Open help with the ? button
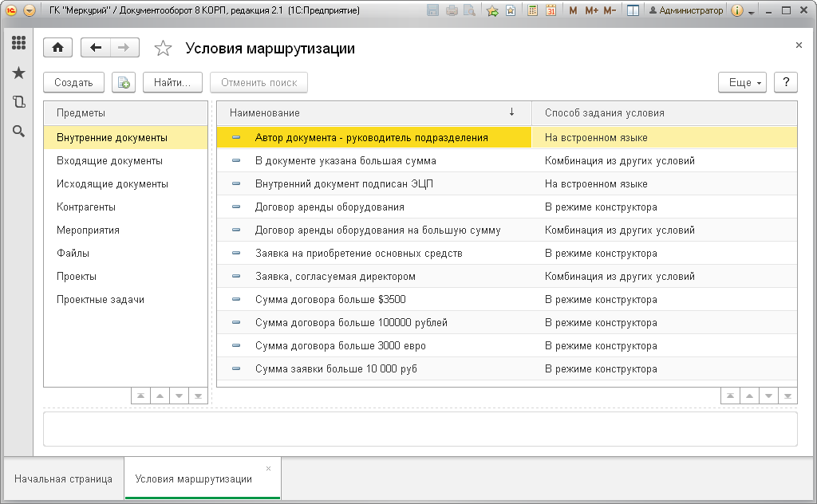Screen dimensions: 817x504 (786, 82)
